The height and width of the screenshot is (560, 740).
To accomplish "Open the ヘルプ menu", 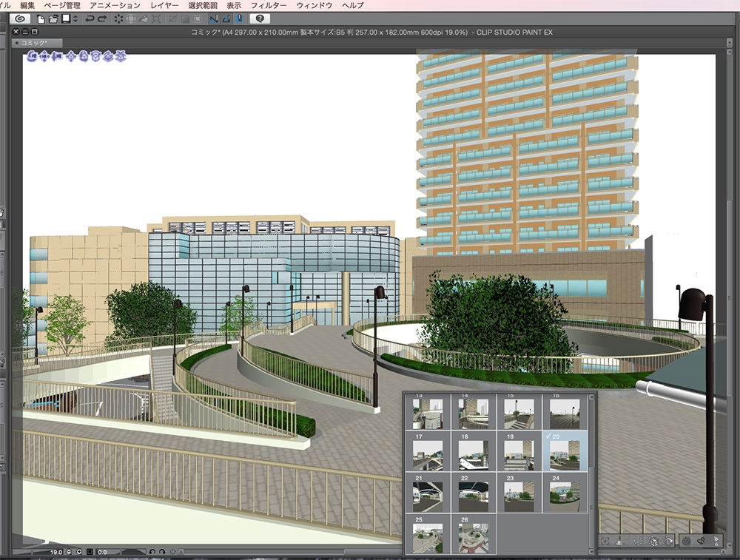I will 353,5.
